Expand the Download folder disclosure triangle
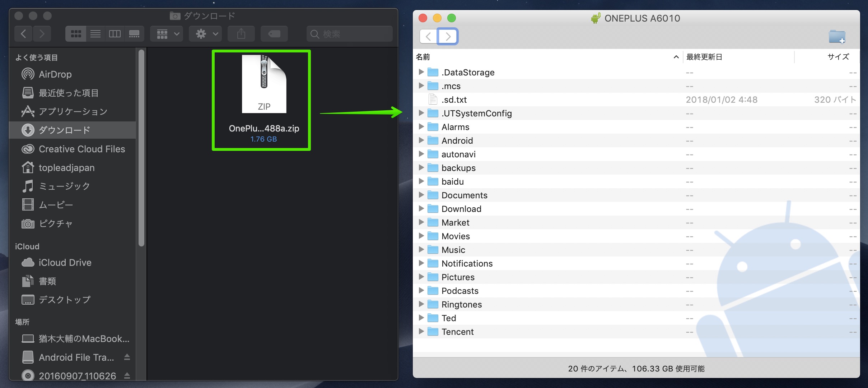Image resolution: width=868 pixels, height=388 pixels. pyautogui.click(x=421, y=209)
